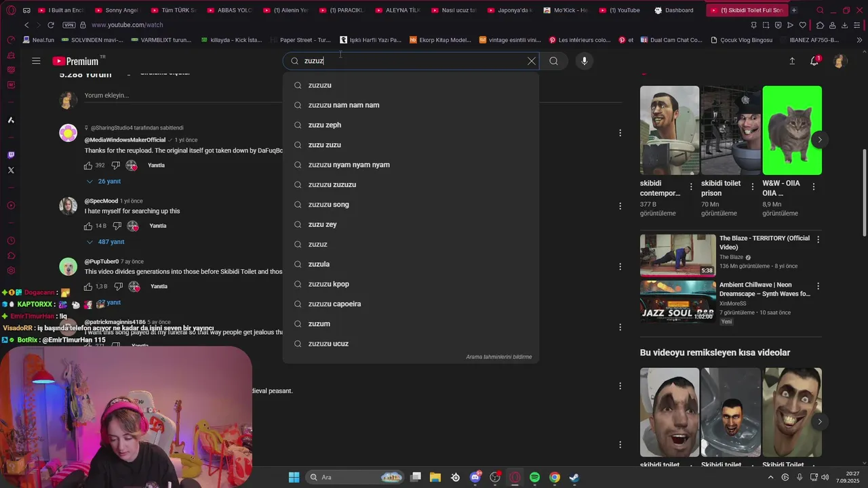This screenshot has height=488, width=868.
Task: Select suggestion "zuzuzu nam nam nam"
Action: point(411,105)
